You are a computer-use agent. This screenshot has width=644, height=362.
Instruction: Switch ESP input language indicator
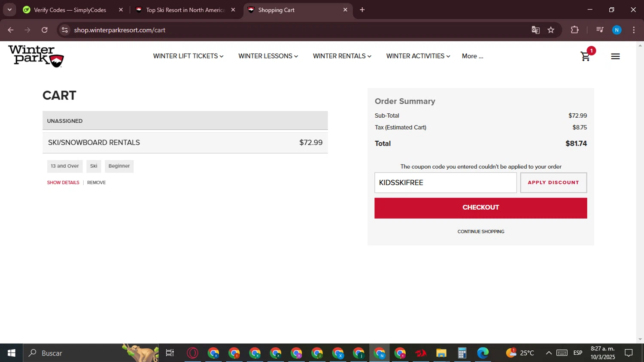[x=578, y=353]
